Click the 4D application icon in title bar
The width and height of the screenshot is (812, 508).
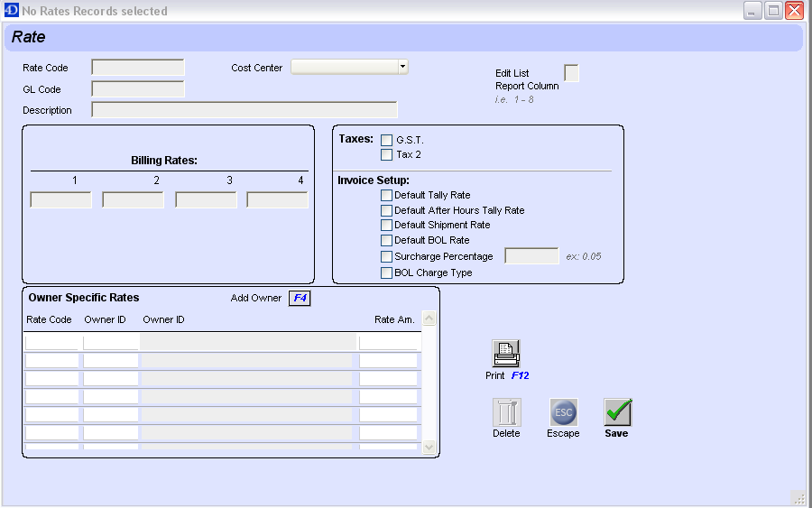[11, 11]
